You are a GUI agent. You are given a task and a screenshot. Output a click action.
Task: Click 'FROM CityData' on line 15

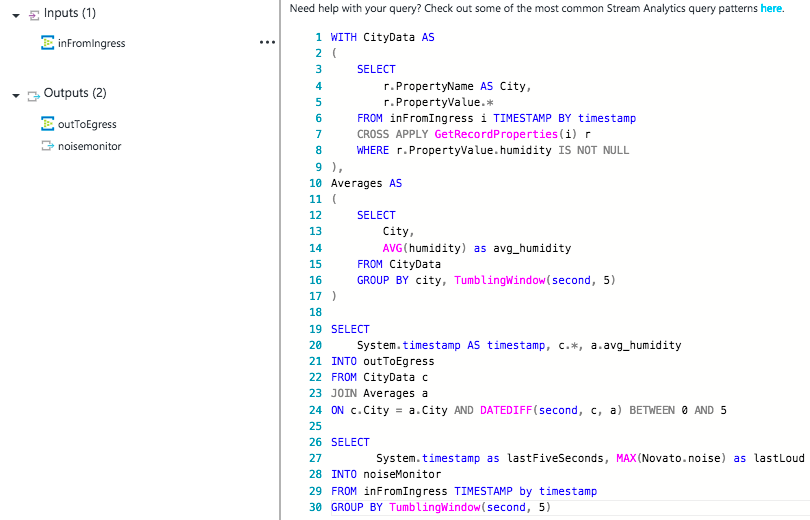[x=399, y=264]
